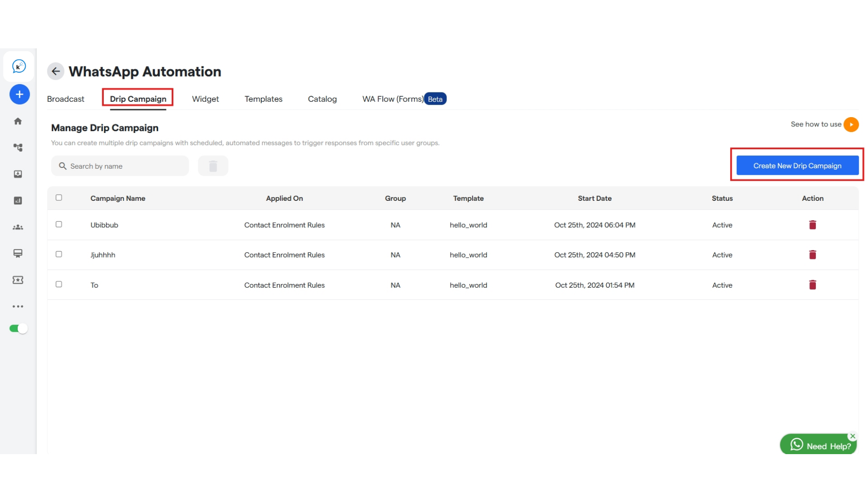The image size is (868, 502).
Task: Click the Manage Drip Campaign heading
Action: 105,128
